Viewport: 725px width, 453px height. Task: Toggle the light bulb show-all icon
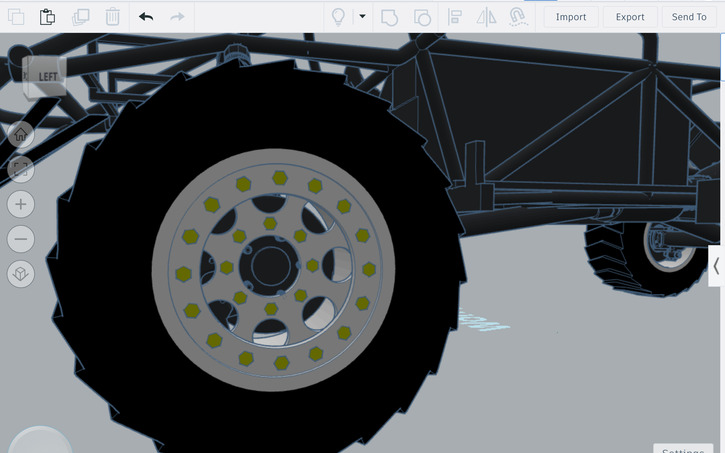(x=338, y=17)
